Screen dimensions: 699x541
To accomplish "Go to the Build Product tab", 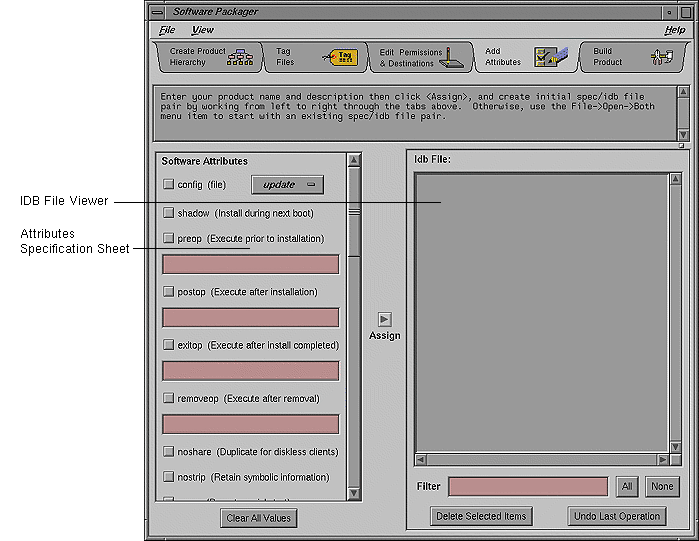I will 632,57.
